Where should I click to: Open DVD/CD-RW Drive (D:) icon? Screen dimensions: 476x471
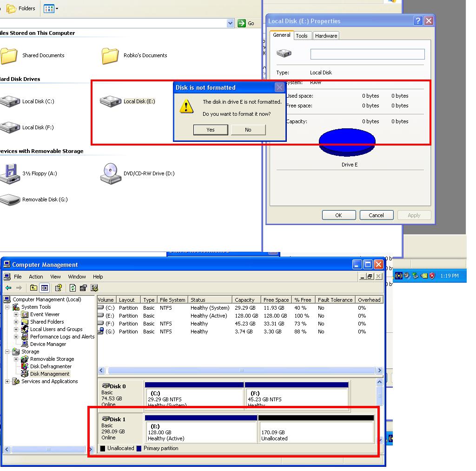point(111,173)
